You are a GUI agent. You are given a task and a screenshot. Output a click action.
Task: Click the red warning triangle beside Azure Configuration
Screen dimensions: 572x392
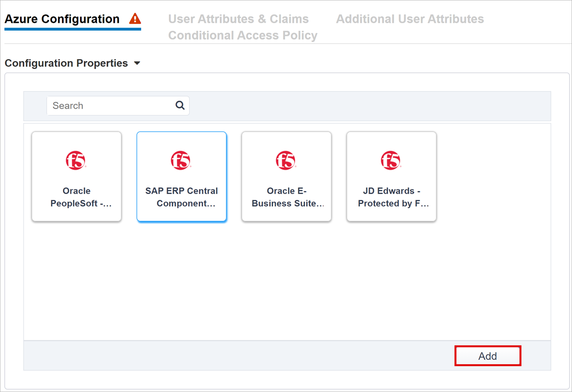[x=135, y=19]
